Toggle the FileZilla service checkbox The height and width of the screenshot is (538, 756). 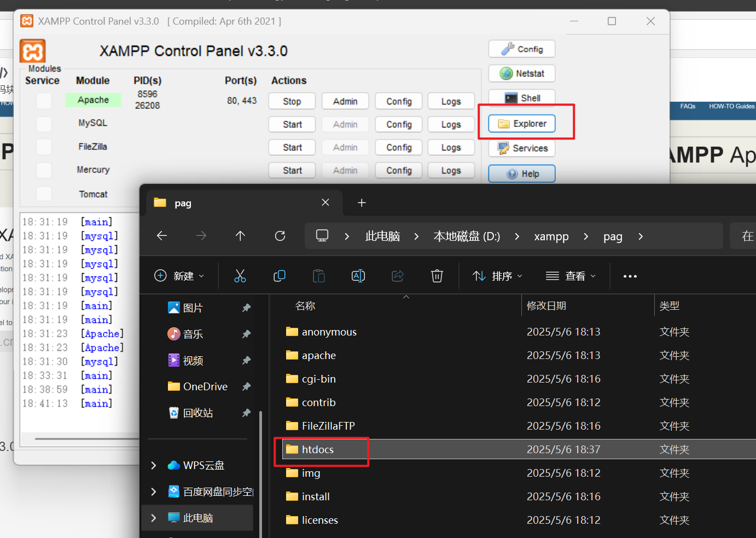tap(44, 147)
